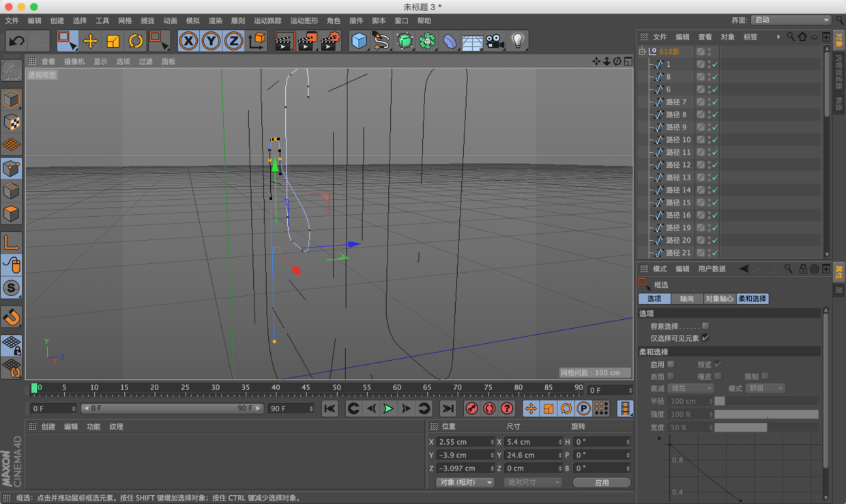
Task: Toggle 容差选择 checkbox
Action: click(x=705, y=326)
